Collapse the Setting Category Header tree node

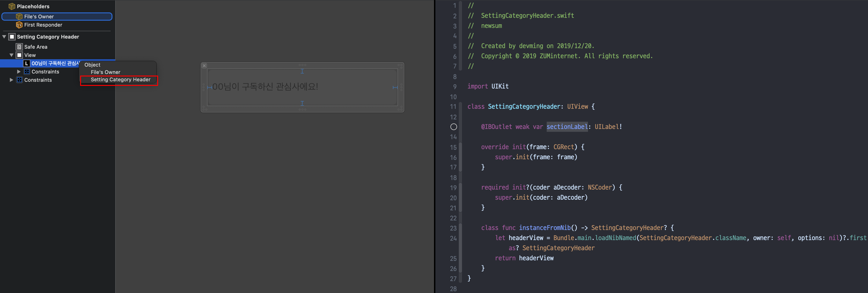(4, 37)
